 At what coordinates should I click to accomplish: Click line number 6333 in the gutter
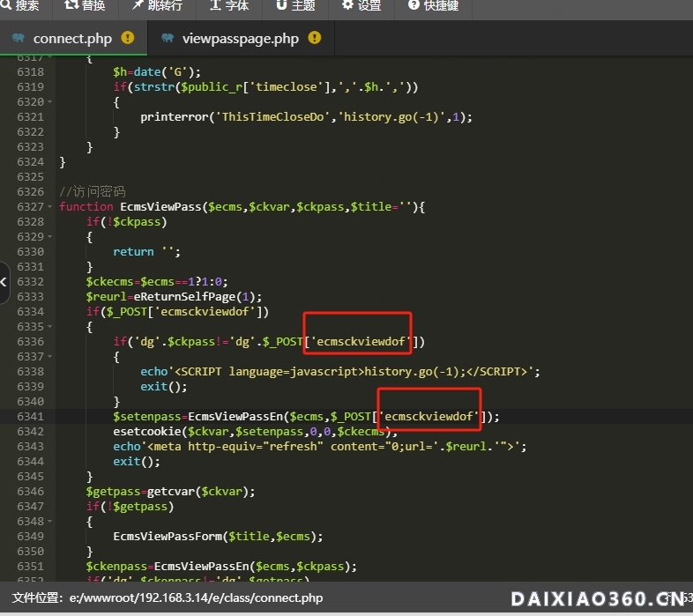(29, 296)
